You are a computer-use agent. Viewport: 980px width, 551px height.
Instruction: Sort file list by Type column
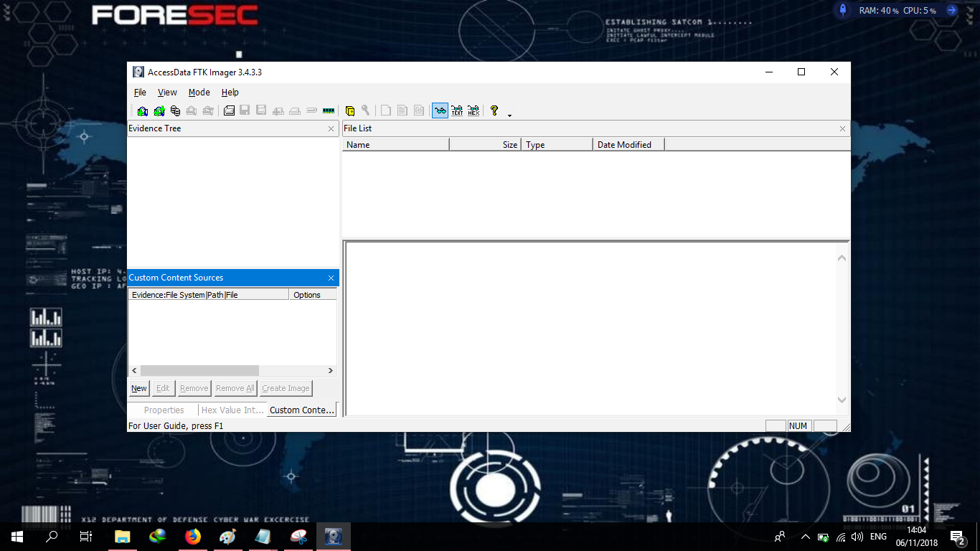(x=557, y=145)
